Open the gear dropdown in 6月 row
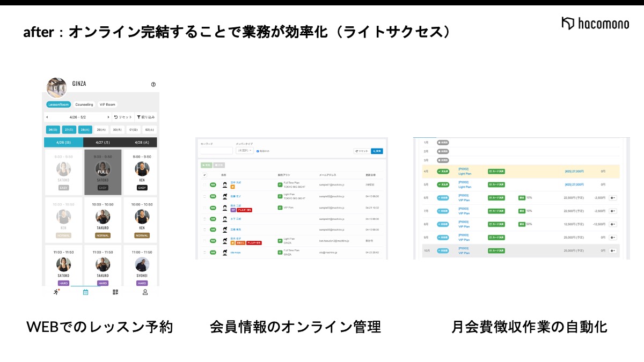The image size is (644, 362). pyautogui.click(x=613, y=198)
